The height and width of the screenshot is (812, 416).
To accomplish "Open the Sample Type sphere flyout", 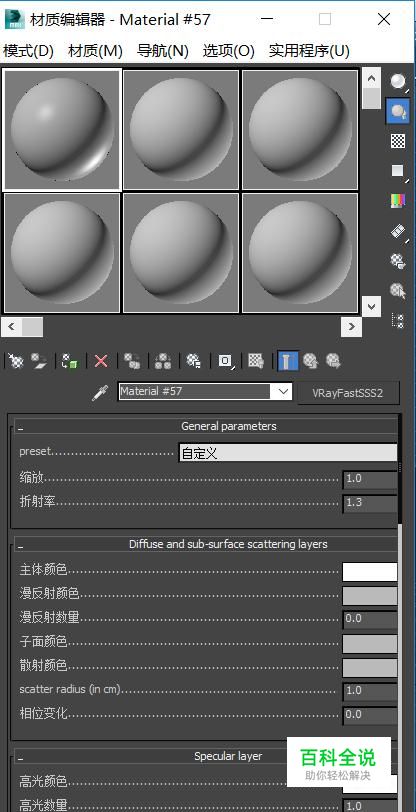I will (x=398, y=82).
